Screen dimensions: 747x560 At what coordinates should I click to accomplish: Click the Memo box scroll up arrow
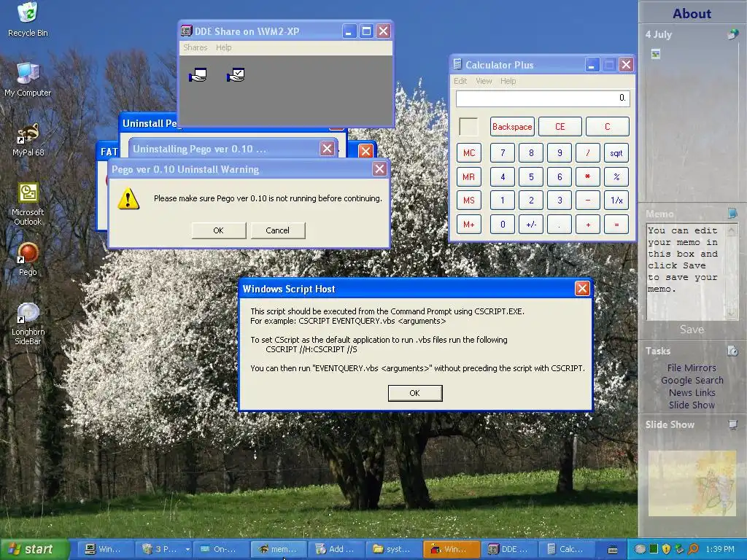[x=731, y=230]
